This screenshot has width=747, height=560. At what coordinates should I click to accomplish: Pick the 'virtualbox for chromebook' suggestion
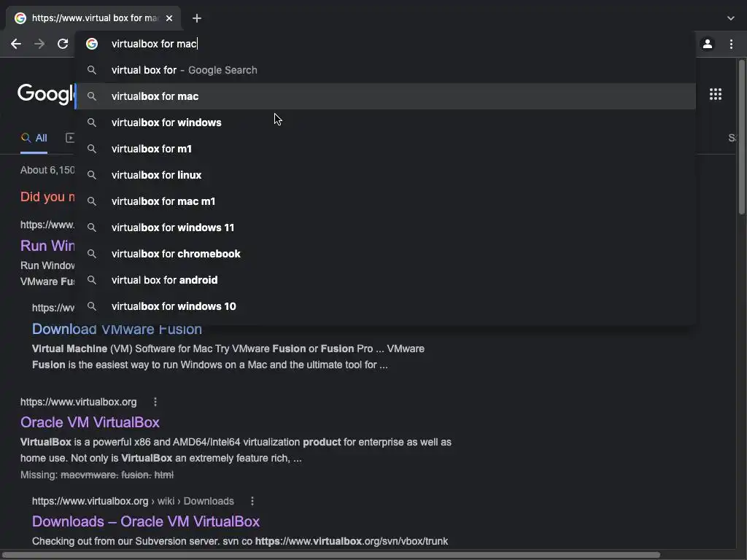click(x=386, y=253)
